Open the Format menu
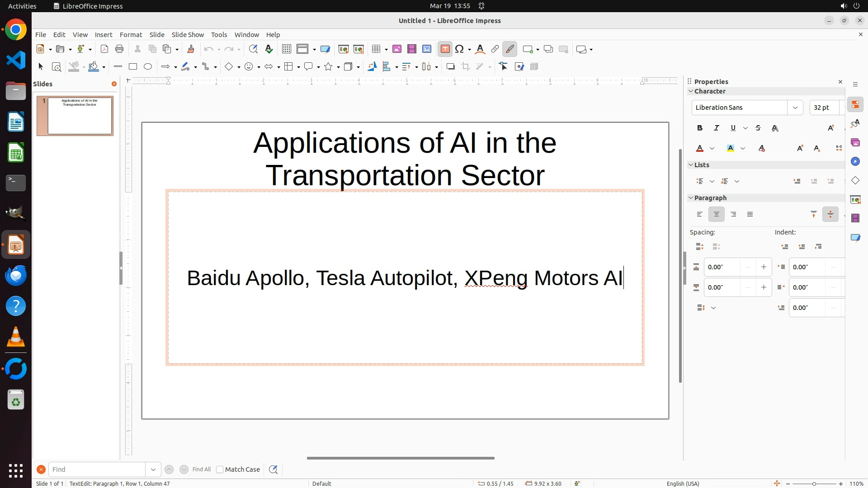Viewport: 868px width, 488px height. tap(131, 35)
